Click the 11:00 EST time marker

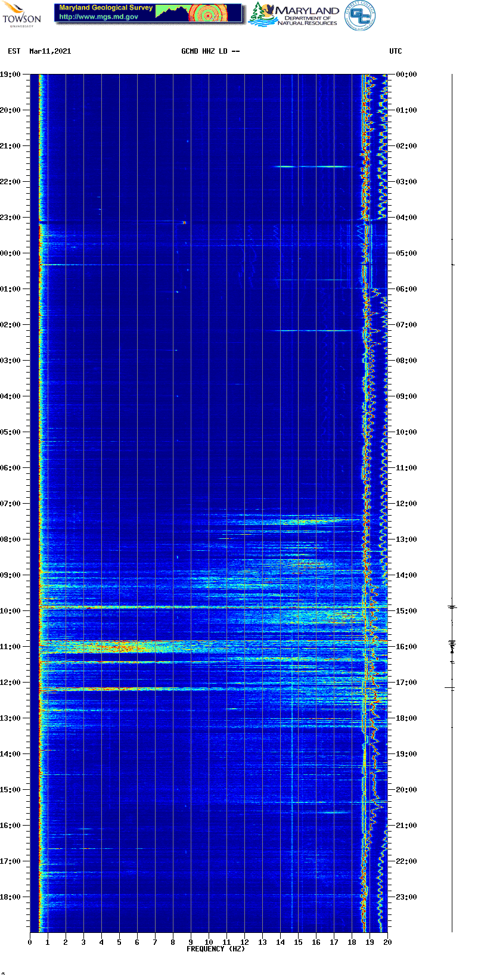(x=10, y=647)
